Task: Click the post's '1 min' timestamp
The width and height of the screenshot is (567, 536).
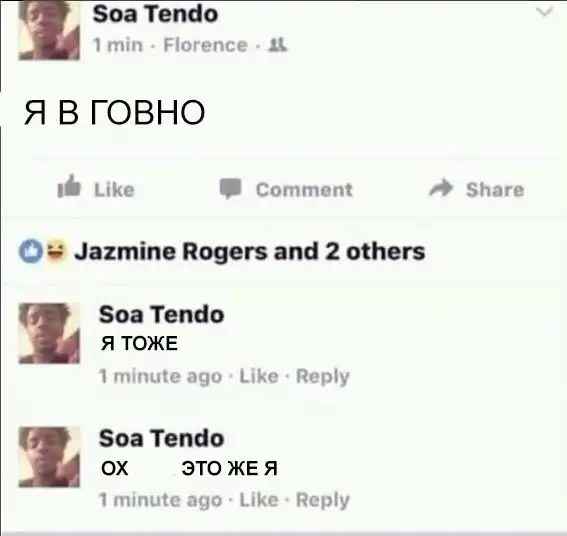Action: [x=118, y=45]
